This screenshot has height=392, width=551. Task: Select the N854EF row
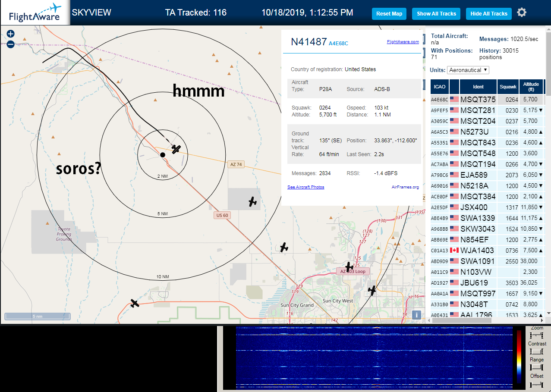(x=487, y=240)
